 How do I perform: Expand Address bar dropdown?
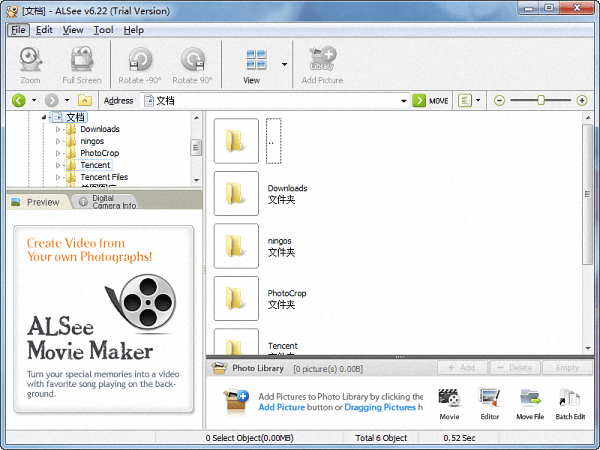tap(403, 101)
